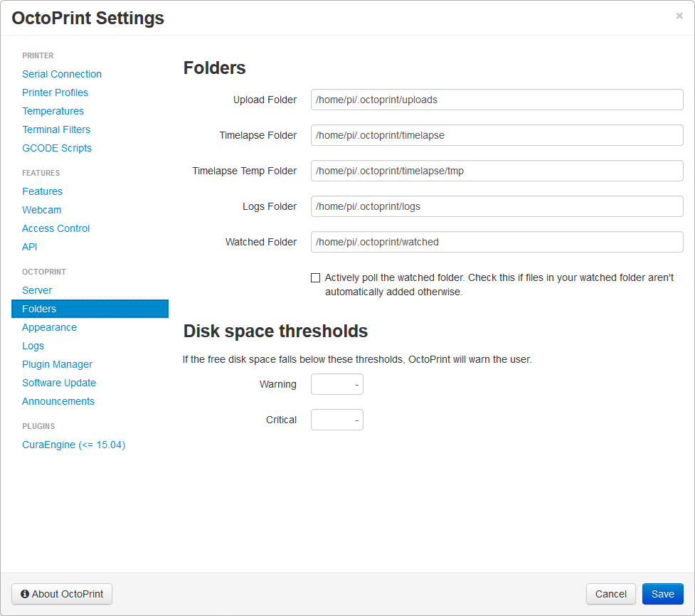Open Plugin Manager
The height and width of the screenshot is (616, 695).
[57, 364]
